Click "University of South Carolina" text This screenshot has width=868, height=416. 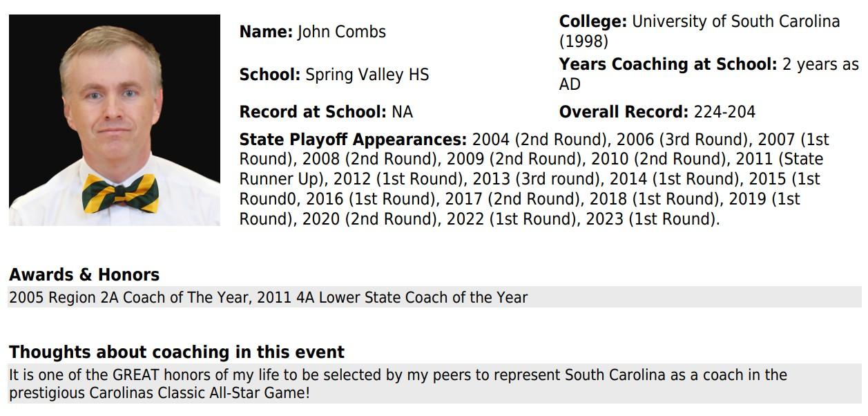(736, 21)
